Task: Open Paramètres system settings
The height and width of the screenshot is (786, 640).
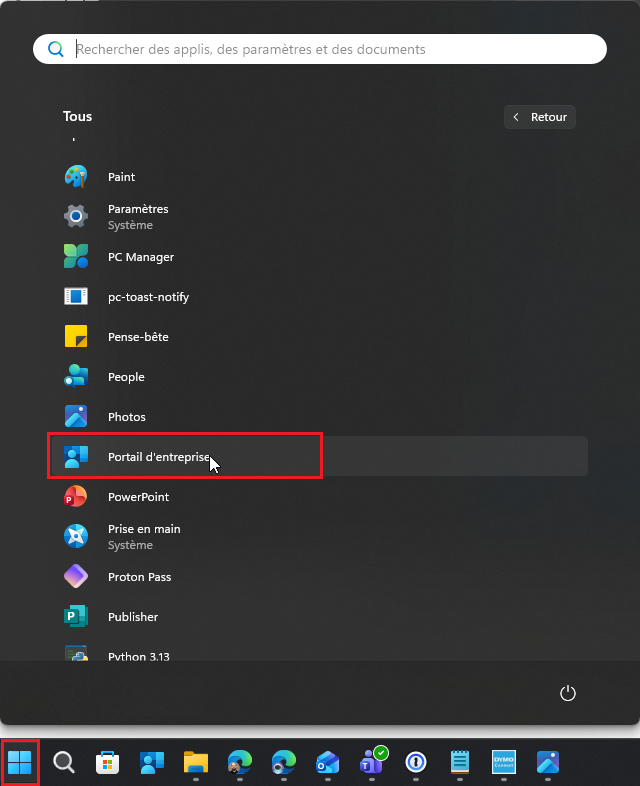Action: [137, 216]
